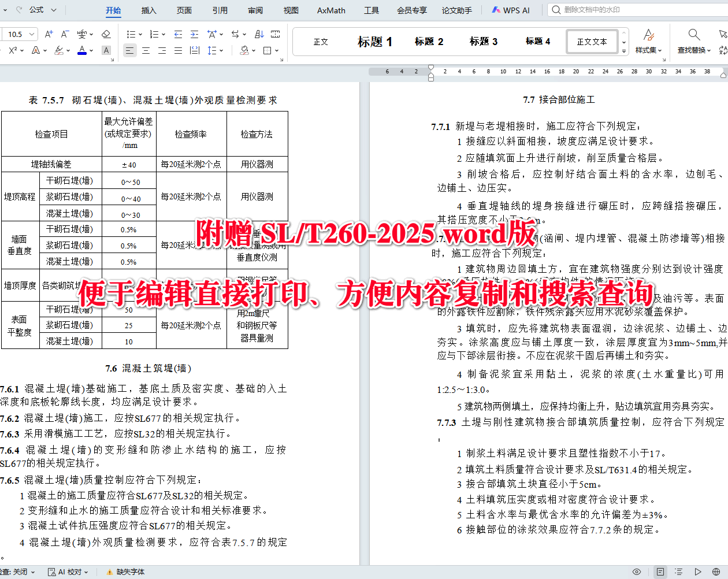Open the font size dropdown showing 10.5
Screen dimensions: 728x579
click(x=20, y=34)
